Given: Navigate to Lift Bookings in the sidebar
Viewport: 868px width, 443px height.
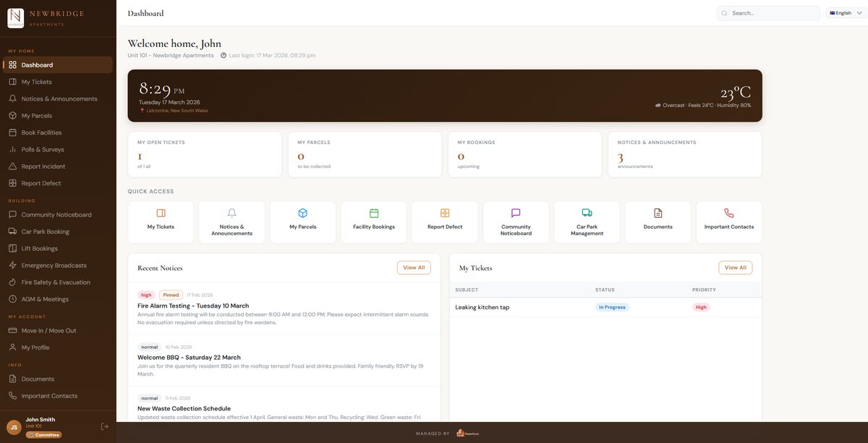Looking at the screenshot, I should coord(42,248).
